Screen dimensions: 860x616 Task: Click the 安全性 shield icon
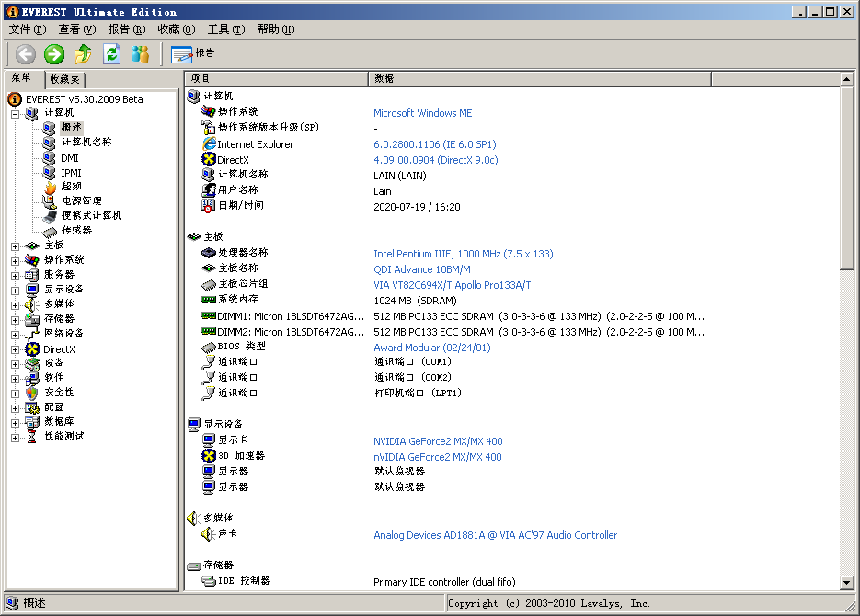click(32, 393)
